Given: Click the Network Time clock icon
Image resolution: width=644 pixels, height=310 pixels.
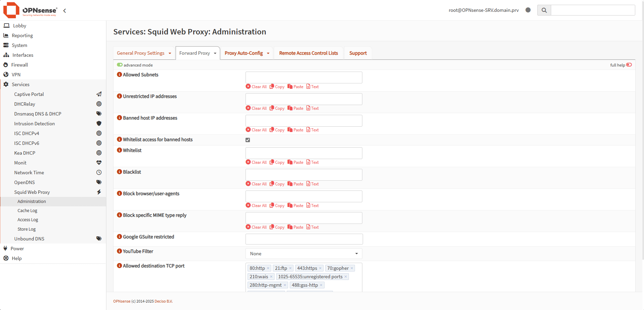Looking at the screenshot, I should (99, 173).
